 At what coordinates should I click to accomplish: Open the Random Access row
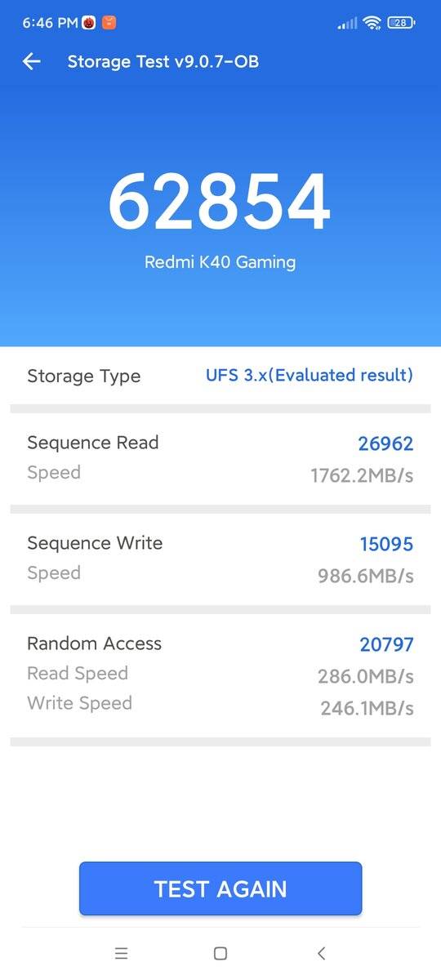point(220,675)
